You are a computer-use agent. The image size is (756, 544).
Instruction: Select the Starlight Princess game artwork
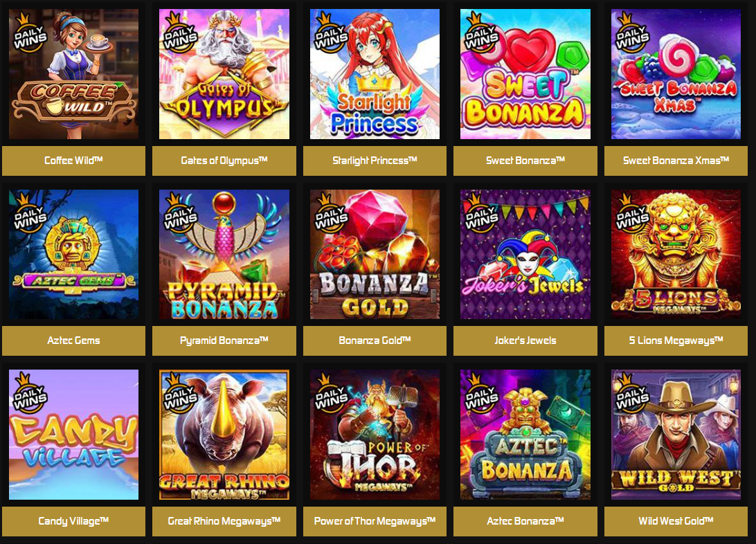(x=375, y=74)
